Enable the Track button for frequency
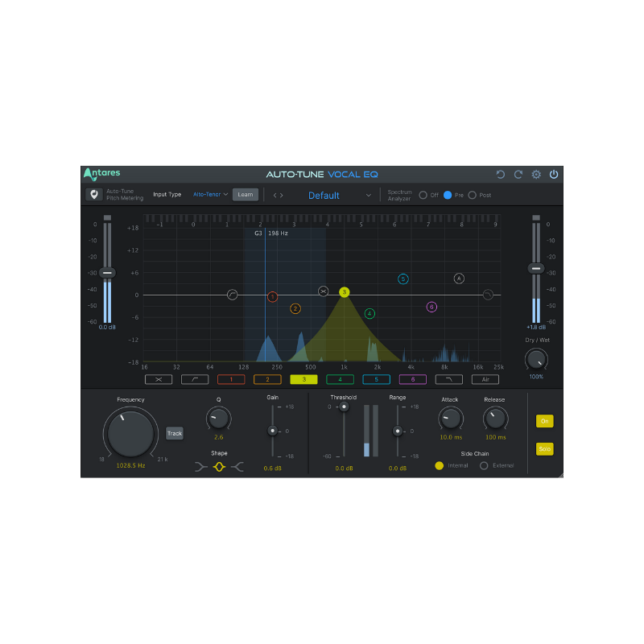Image resolution: width=644 pixels, height=644 pixels. [x=174, y=433]
